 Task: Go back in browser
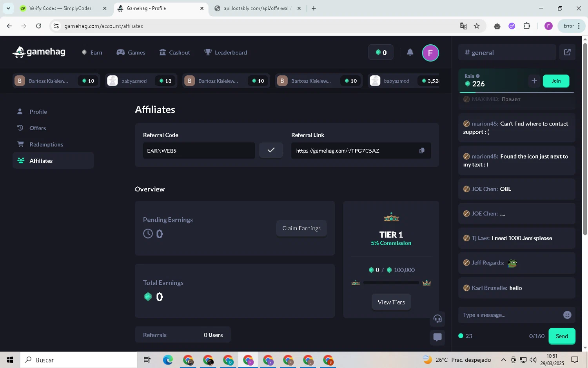tap(9, 26)
